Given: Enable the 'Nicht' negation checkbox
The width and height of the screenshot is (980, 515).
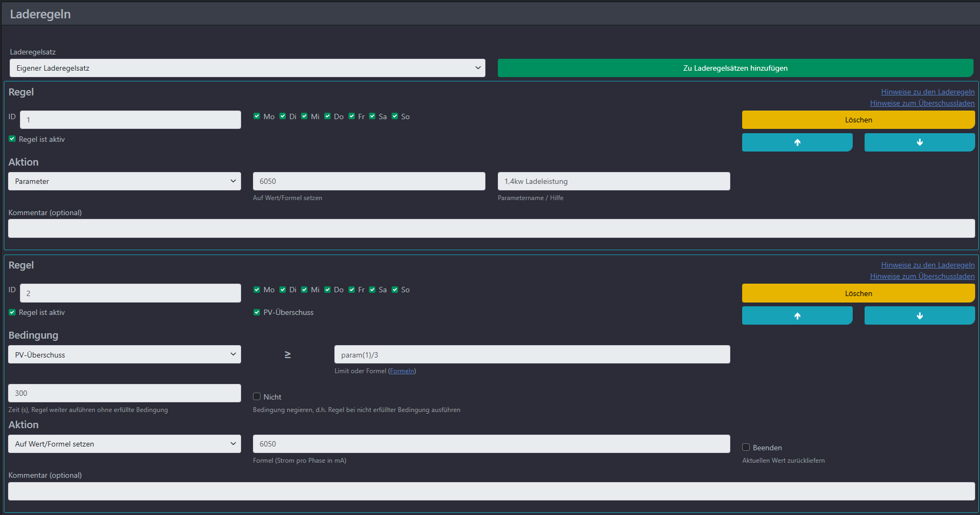Looking at the screenshot, I should pos(257,397).
